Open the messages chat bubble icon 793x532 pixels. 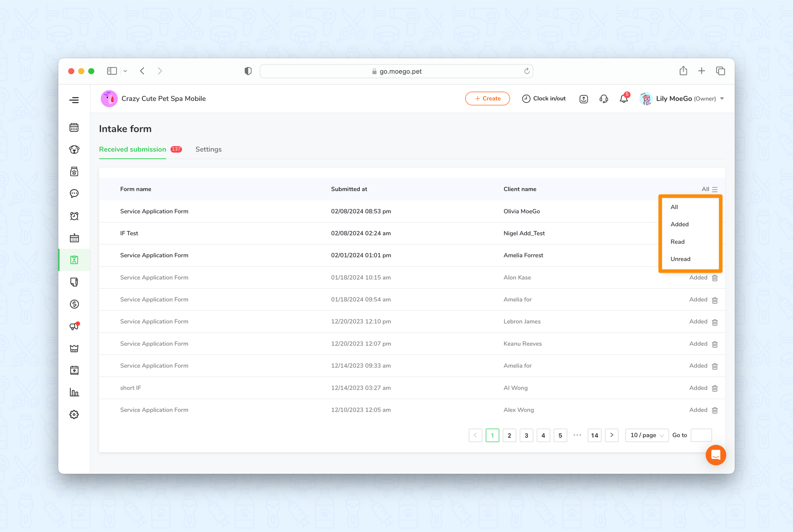[74, 194]
